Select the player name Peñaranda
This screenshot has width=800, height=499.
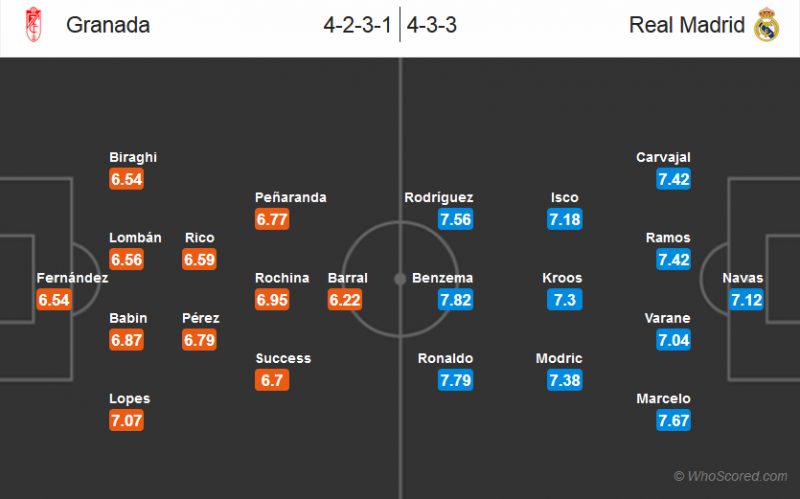pos(291,198)
